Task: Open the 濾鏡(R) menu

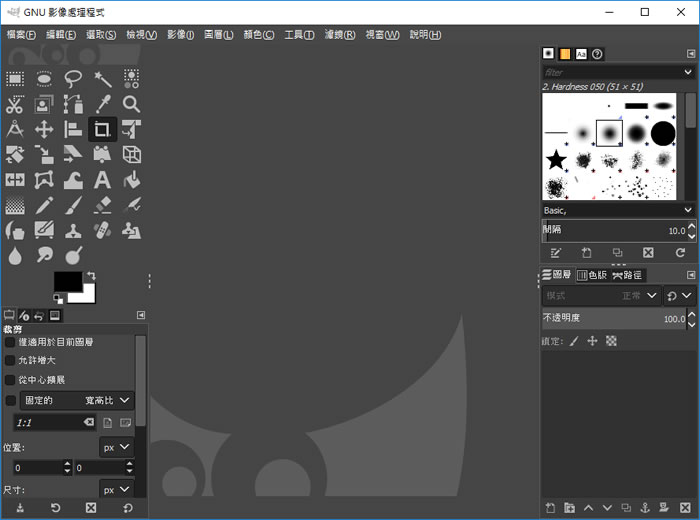Action: pyautogui.click(x=340, y=35)
